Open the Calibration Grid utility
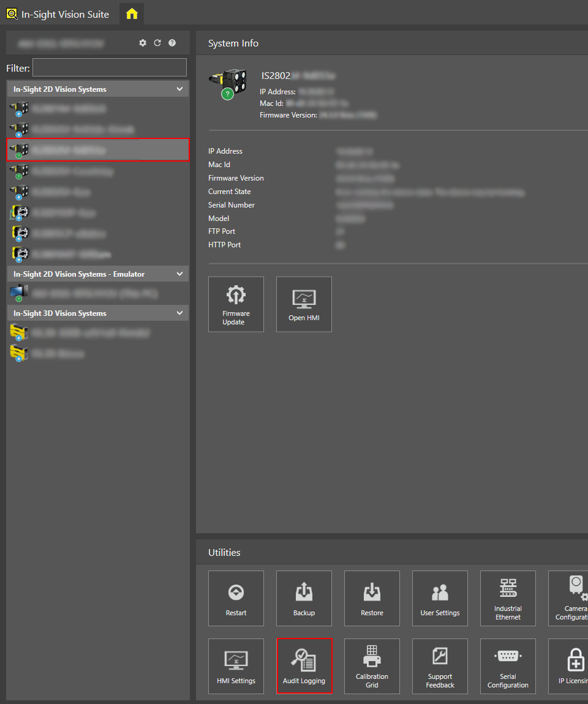The image size is (588, 704). (372, 666)
